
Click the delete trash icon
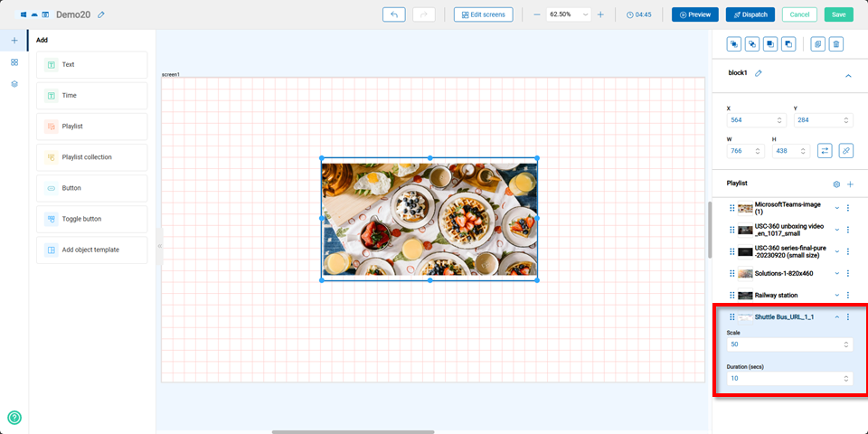coord(836,43)
